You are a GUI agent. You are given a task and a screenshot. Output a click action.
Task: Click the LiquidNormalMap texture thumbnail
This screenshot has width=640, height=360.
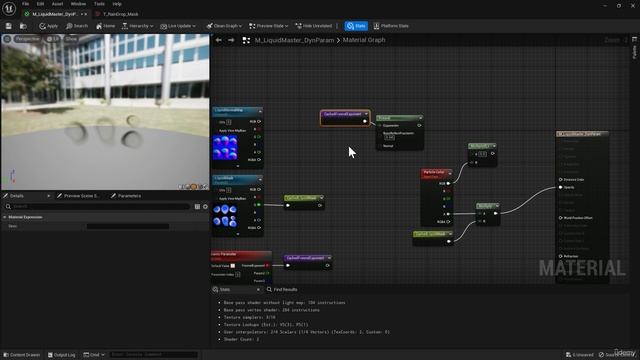click(x=225, y=148)
